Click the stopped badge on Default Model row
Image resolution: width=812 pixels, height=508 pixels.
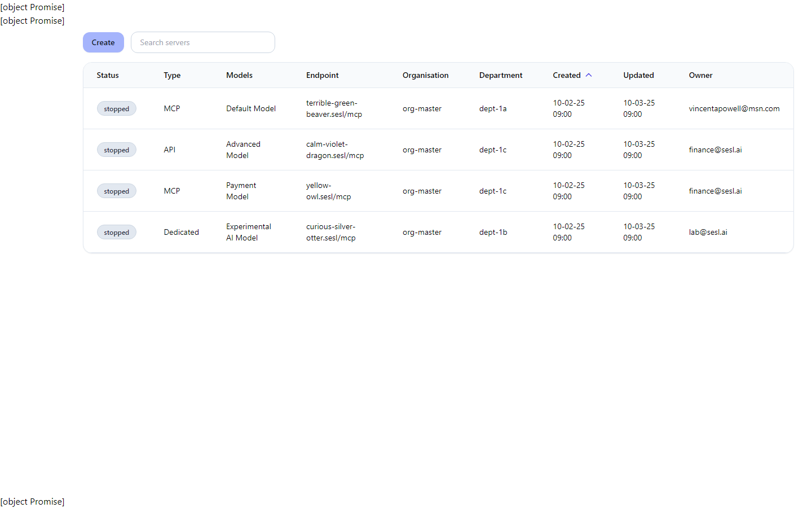click(116, 108)
